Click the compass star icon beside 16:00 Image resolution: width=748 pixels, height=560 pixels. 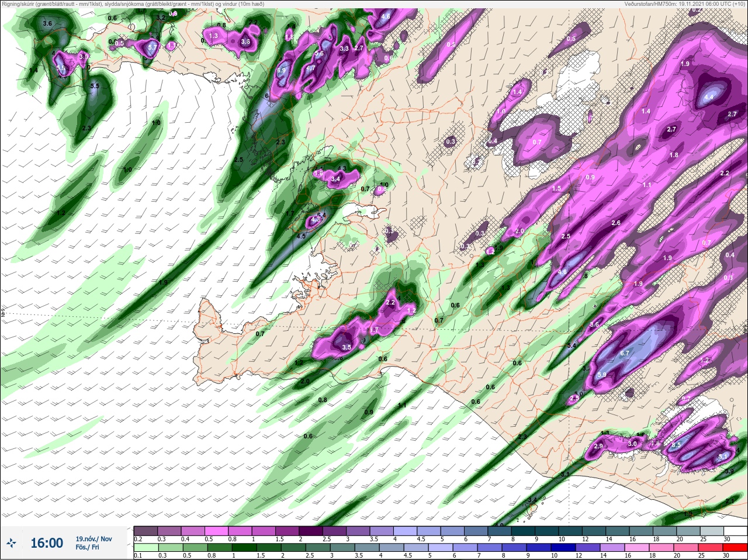point(12,543)
